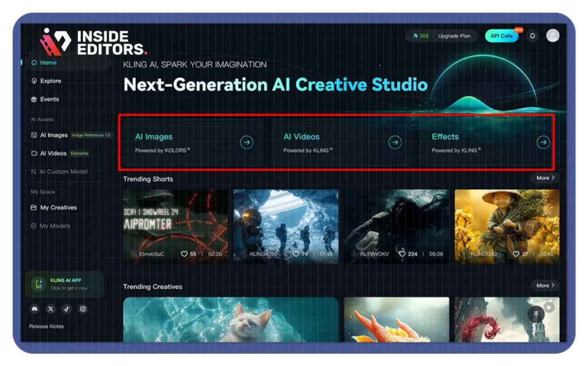Open the Discord social icon
The height and width of the screenshot is (366, 588).
[34, 309]
